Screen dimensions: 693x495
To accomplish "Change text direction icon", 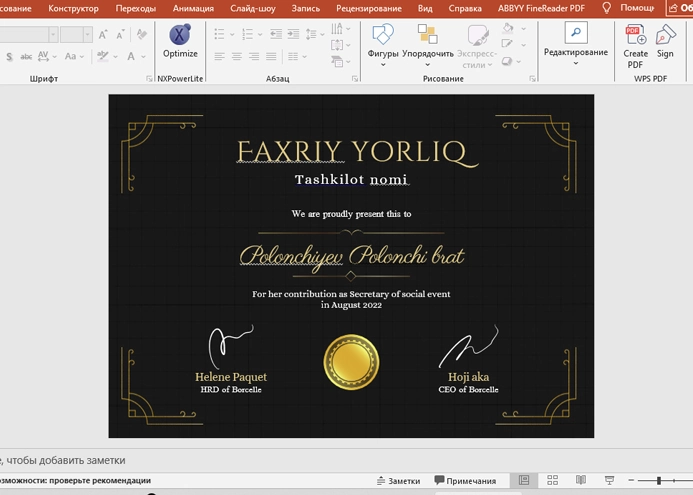I will [x=337, y=29].
